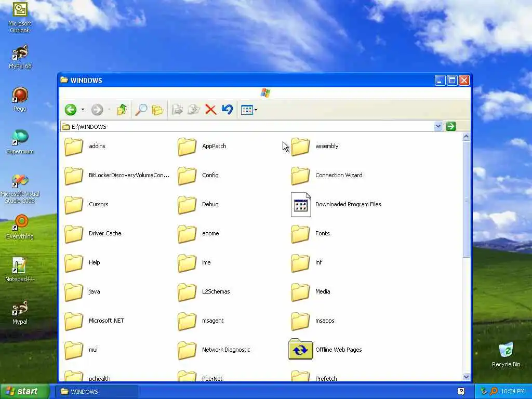Select the L2Schemas folder
Viewport: 532px width, 399px height.
pos(204,292)
